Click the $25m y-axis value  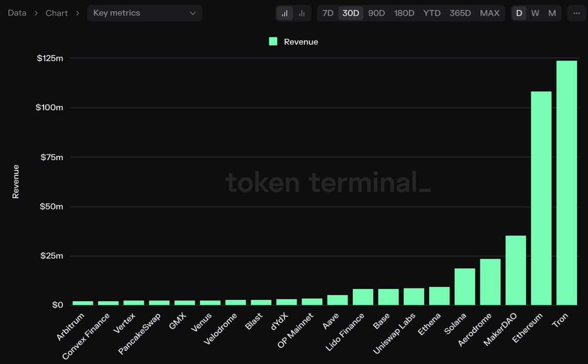(x=52, y=256)
